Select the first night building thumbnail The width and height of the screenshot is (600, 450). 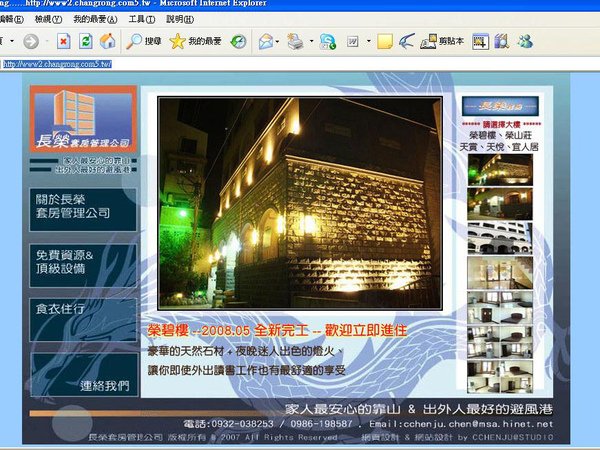click(500, 170)
